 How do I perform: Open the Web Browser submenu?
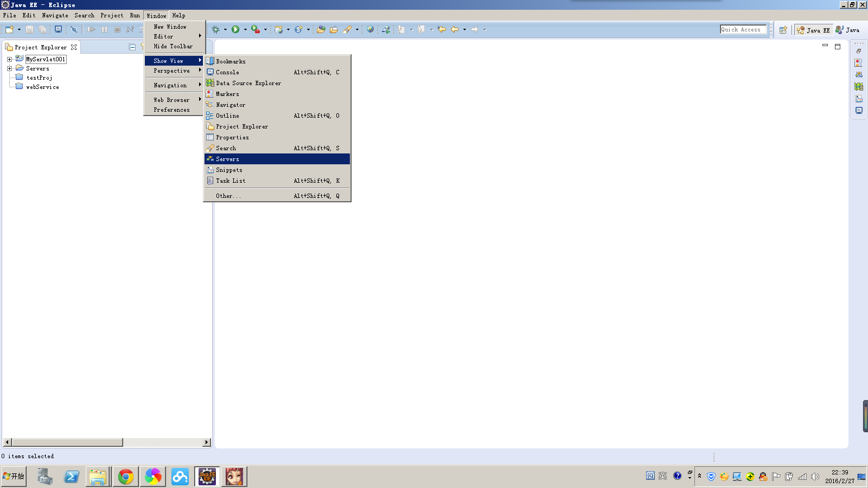point(174,100)
